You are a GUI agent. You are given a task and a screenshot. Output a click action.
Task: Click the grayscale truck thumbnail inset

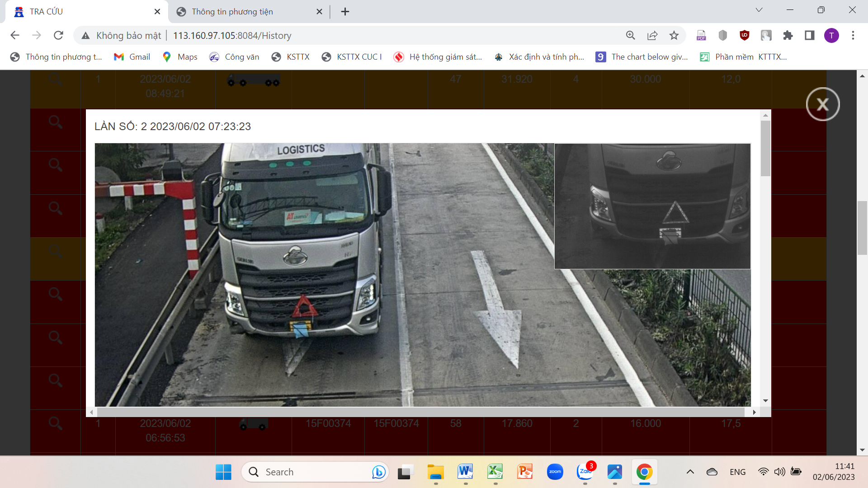[x=652, y=206]
